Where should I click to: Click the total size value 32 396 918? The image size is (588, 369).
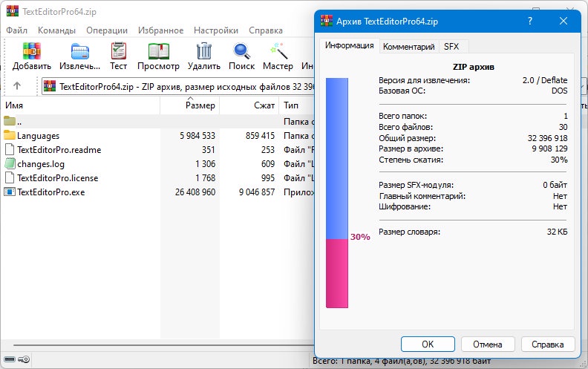click(x=547, y=138)
